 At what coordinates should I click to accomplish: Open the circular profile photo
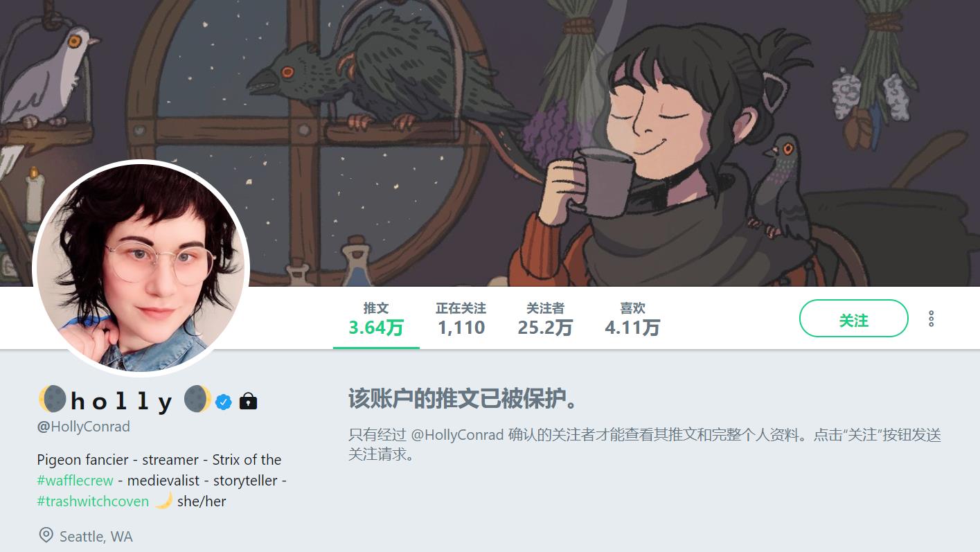(141, 268)
